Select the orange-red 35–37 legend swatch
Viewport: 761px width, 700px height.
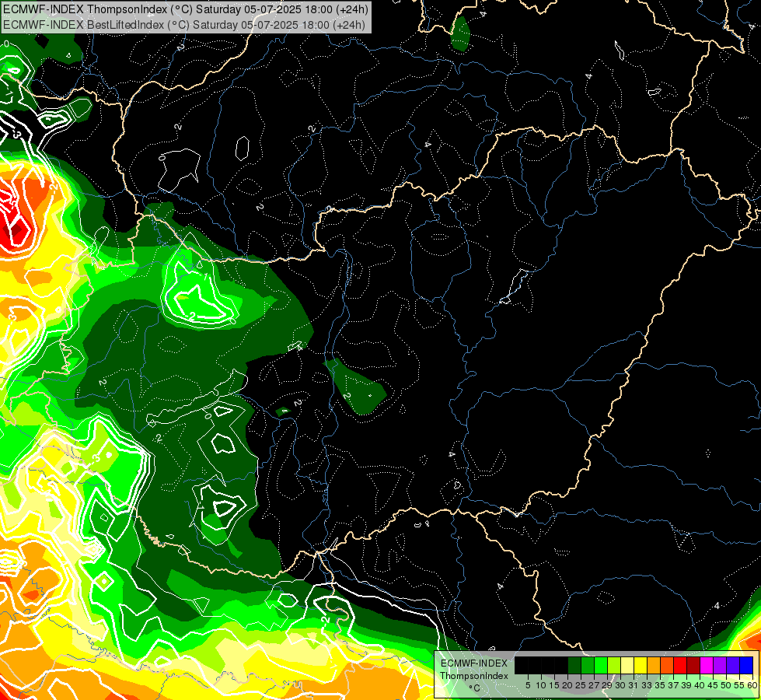click(x=667, y=666)
